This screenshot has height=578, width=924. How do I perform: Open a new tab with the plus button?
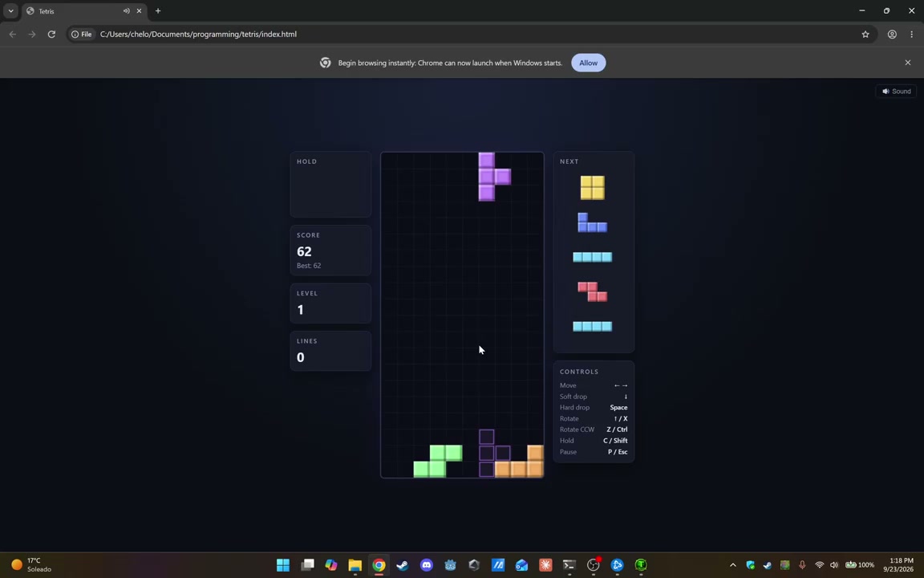tap(158, 11)
